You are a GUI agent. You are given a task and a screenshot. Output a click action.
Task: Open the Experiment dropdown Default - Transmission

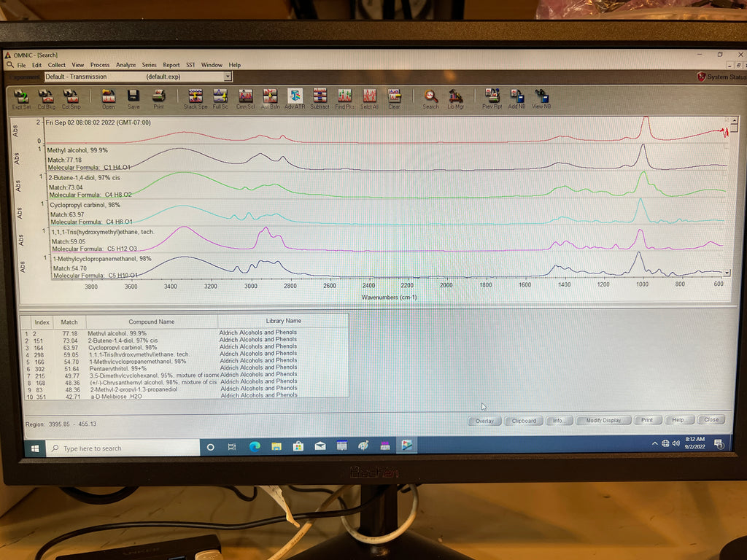[138, 77]
